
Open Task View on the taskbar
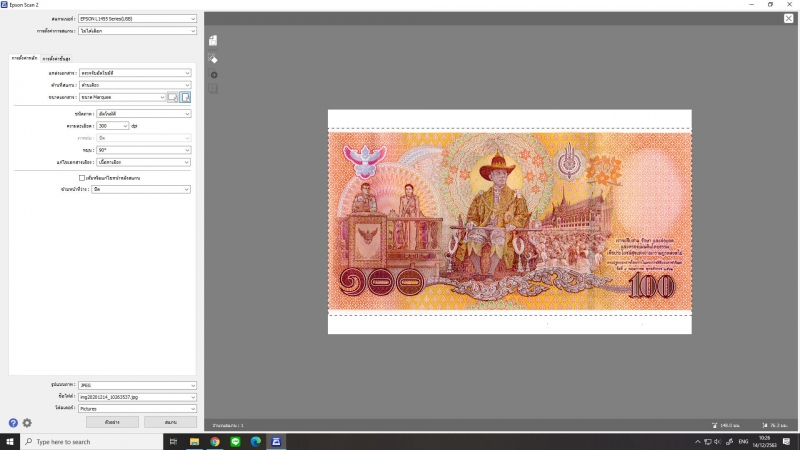point(173,441)
